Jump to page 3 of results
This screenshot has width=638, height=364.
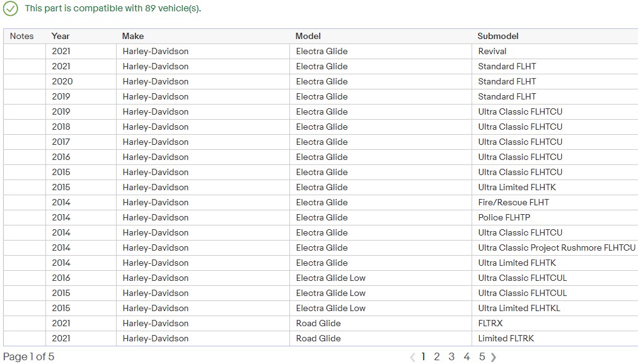click(451, 357)
